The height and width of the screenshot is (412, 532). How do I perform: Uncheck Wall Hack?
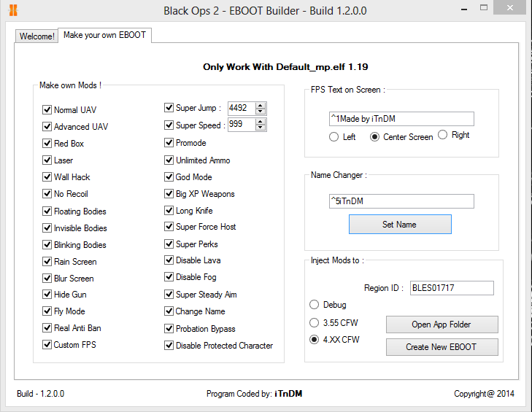47,177
